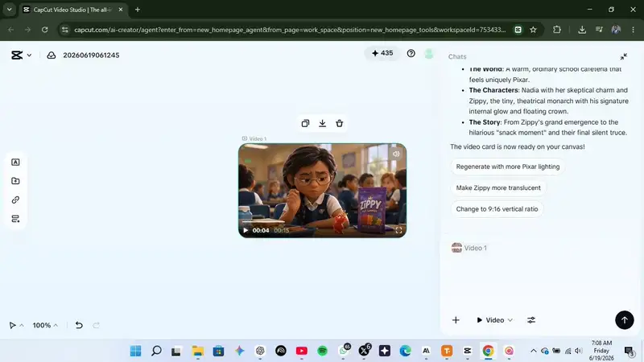Open the green user avatar profile
The width and height of the screenshot is (644, 362).
pyautogui.click(x=429, y=53)
